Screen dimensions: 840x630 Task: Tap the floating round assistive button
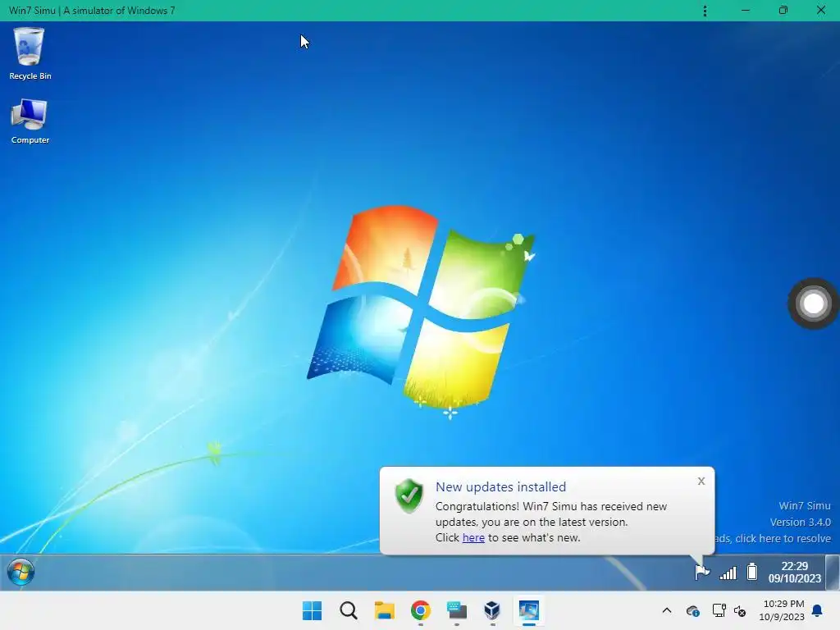pos(813,304)
